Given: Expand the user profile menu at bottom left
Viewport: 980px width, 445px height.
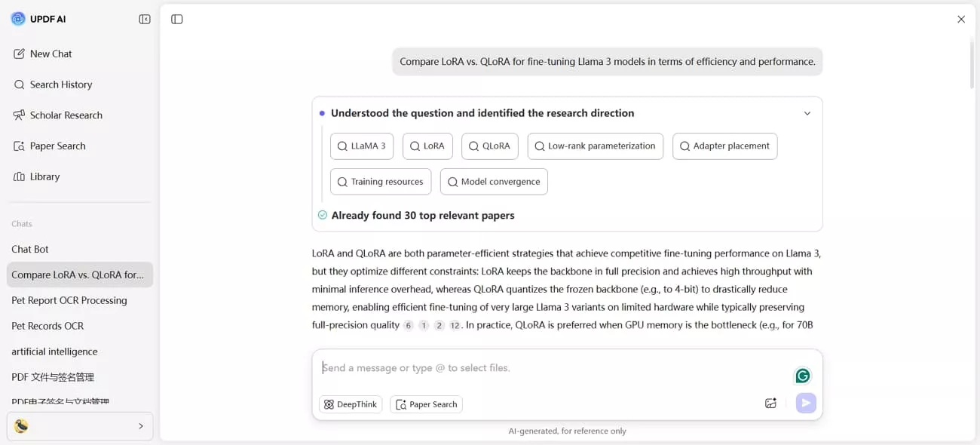Looking at the screenshot, I should click(140, 426).
